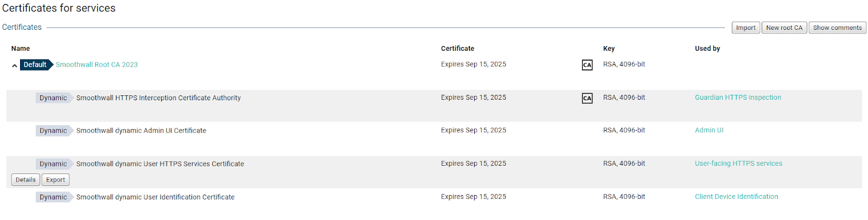Click the Default tag badge
This screenshot has width=868, height=220.
click(x=35, y=64)
